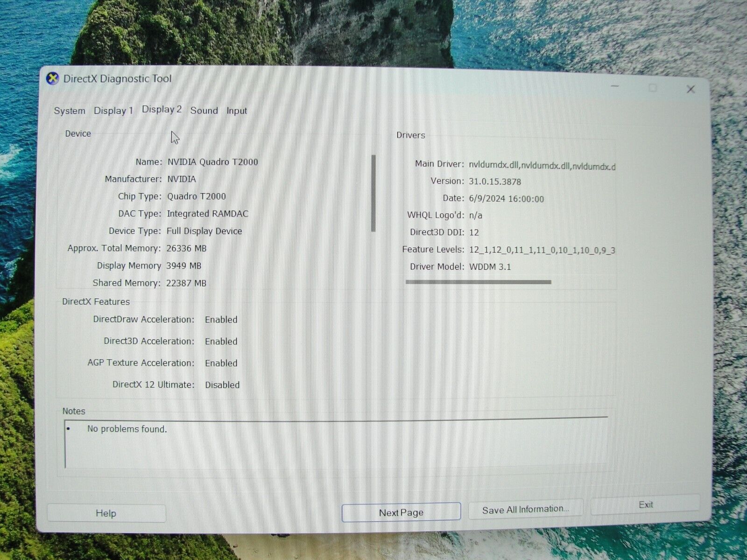Click the Driver Model value WDDM 3.1
747x560 pixels.
click(490, 267)
